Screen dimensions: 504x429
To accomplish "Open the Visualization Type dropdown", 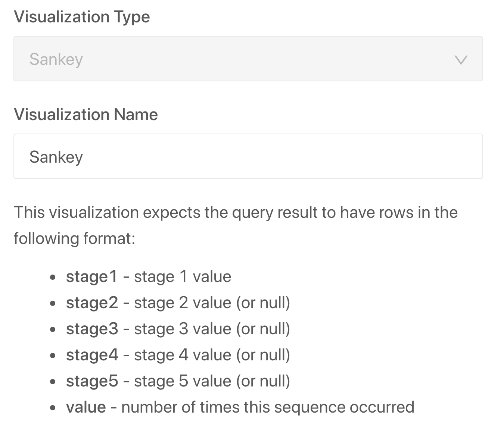I will pyautogui.click(x=248, y=59).
